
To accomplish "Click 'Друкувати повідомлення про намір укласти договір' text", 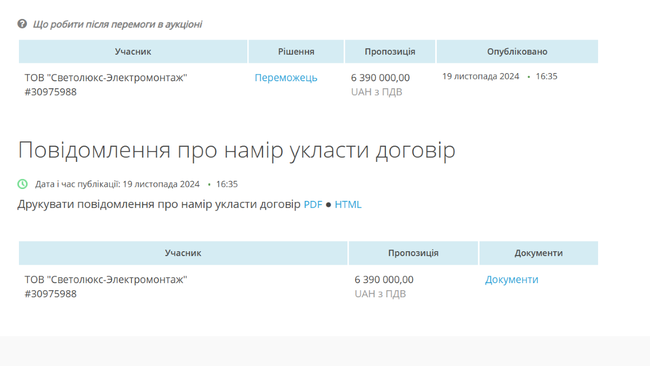I will coord(159,204).
